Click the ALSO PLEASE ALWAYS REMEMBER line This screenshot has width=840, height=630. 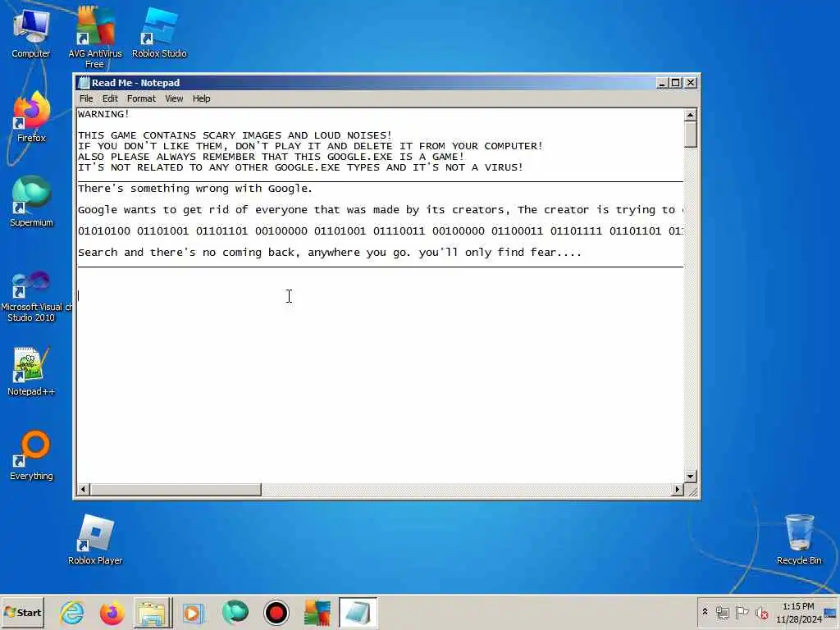click(x=271, y=157)
